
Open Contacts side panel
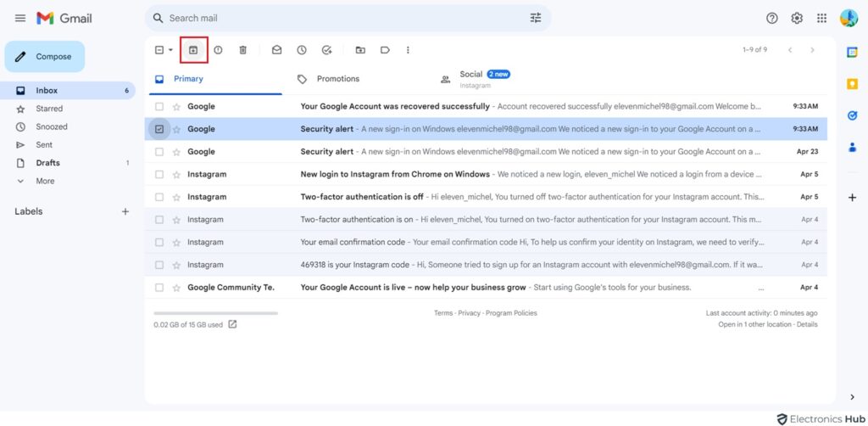point(852,148)
